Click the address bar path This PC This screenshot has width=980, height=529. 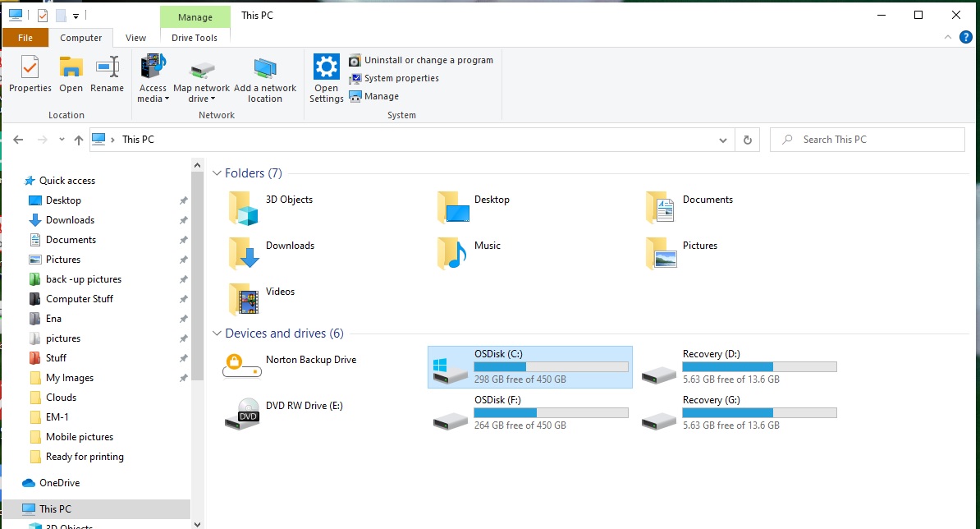(138, 140)
